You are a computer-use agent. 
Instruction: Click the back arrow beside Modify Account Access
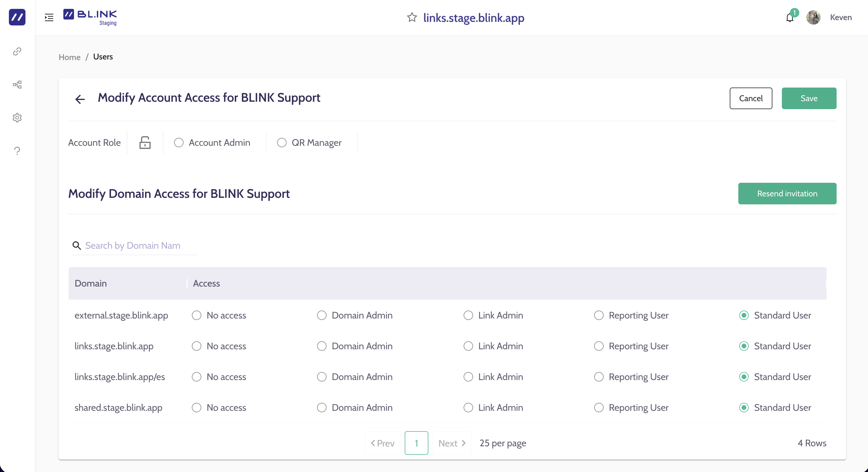point(80,99)
